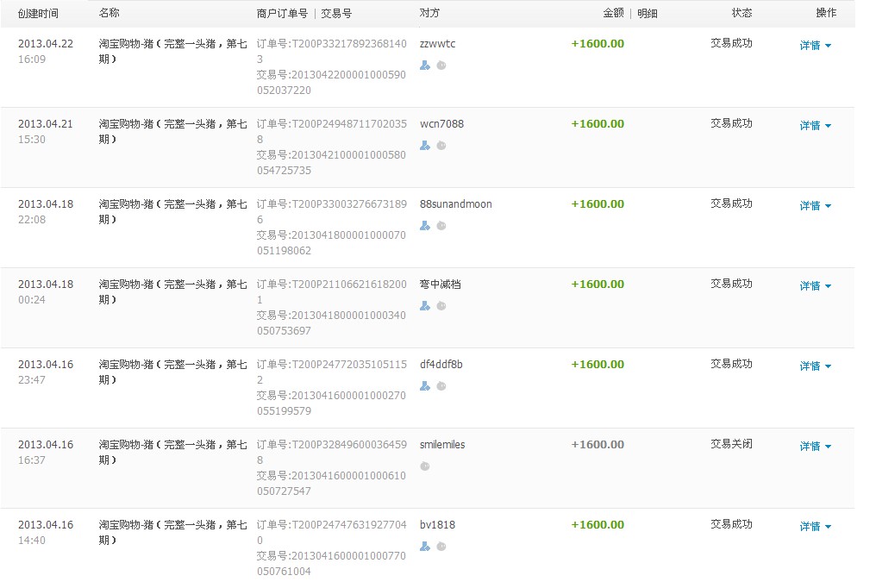Switch to 明细 column header
The image size is (876, 588).
tap(647, 13)
